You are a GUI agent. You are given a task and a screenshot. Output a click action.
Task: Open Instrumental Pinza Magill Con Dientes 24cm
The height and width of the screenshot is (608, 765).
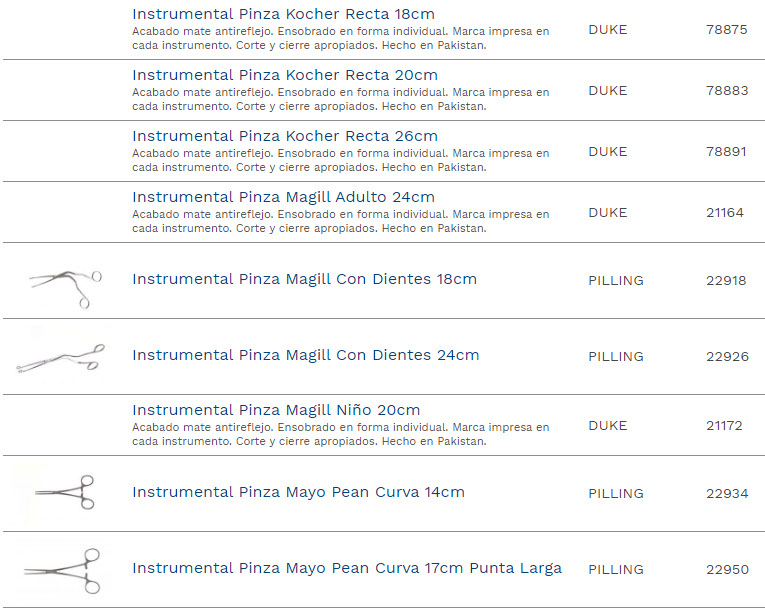point(305,355)
